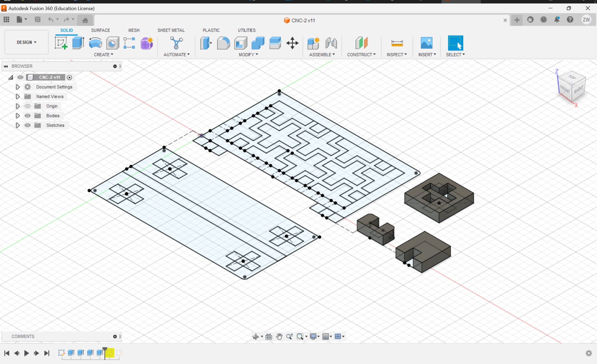Image resolution: width=597 pixels, height=364 pixels.
Task: Expand the Named Views tree node
Action: [x=18, y=96]
